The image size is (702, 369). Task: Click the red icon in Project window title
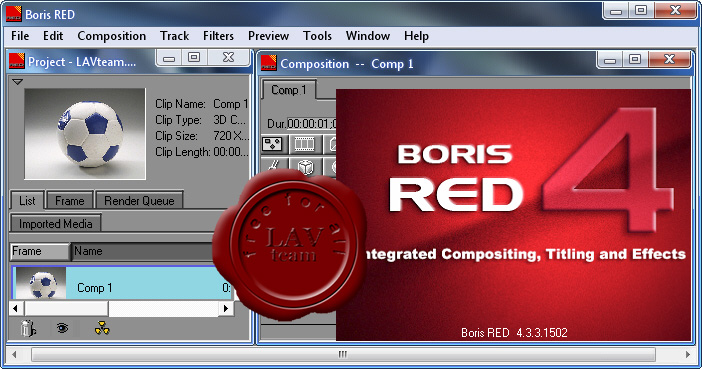click(17, 61)
